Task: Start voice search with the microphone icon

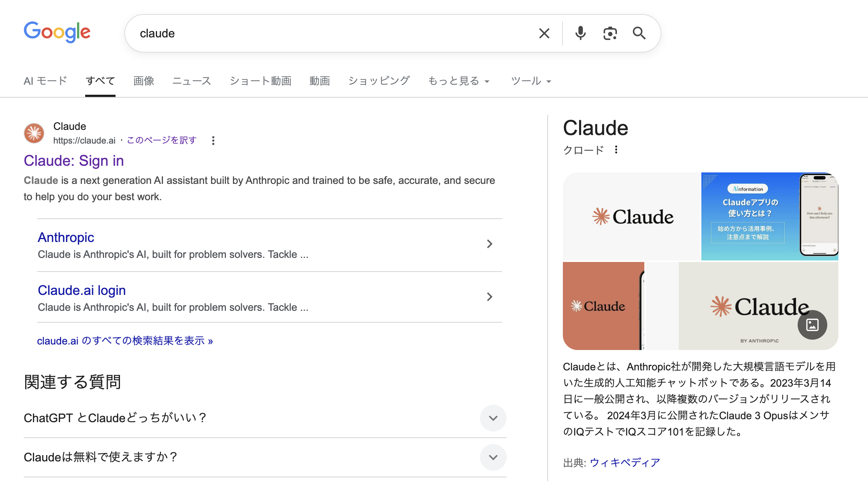Action: pos(580,33)
